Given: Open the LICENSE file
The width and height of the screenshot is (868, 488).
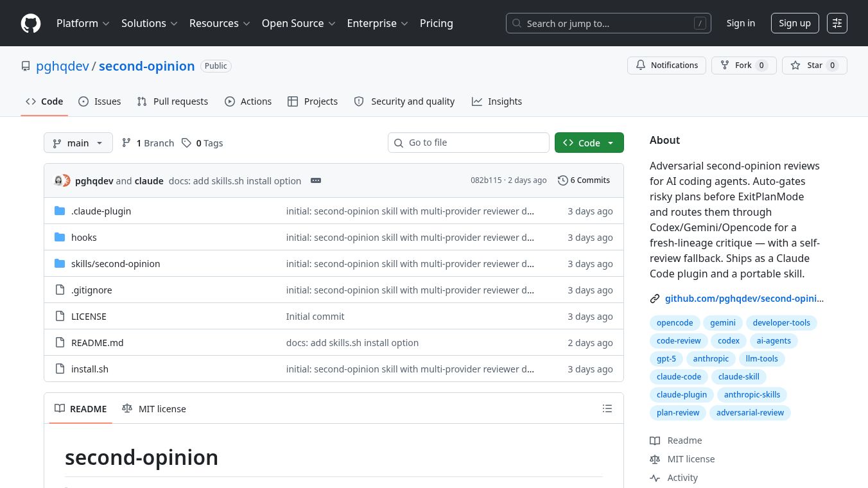Looking at the screenshot, I should pos(89,317).
